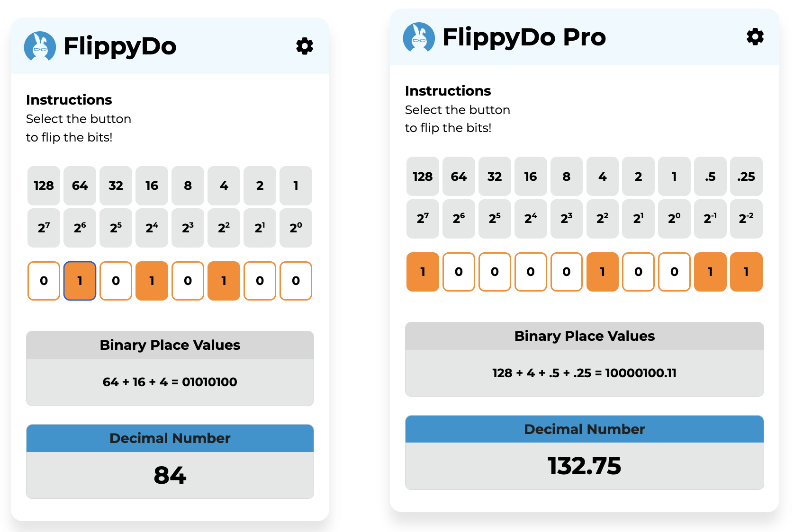The image size is (794, 532).
Task: Click the FlippyDo Pro rabbit logo
Action: (419, 37)
